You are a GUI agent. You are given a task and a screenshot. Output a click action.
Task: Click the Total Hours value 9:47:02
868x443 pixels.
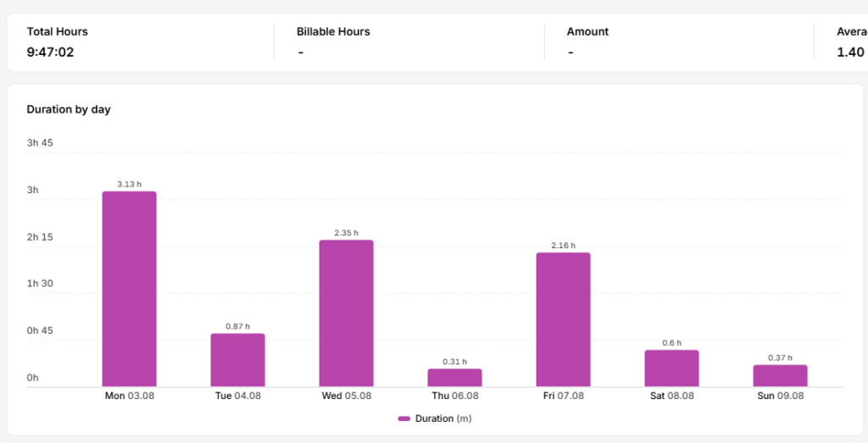(x=50, y=53)
